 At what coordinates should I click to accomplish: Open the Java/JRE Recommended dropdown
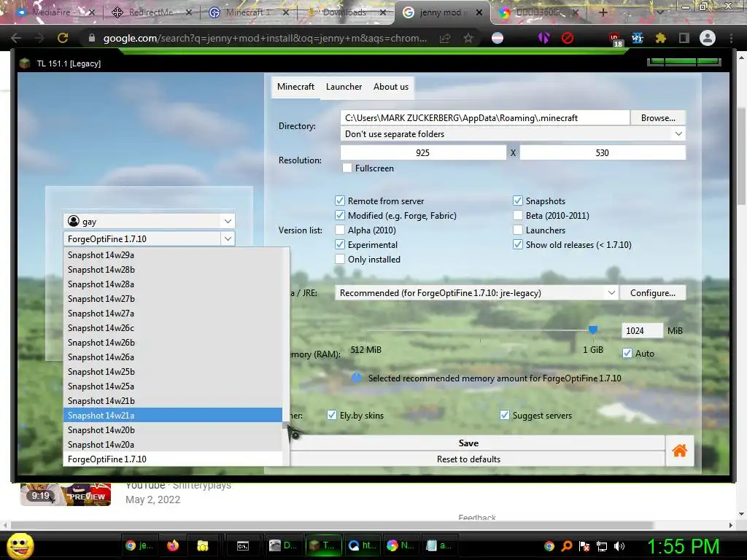[x=476, y=293]
